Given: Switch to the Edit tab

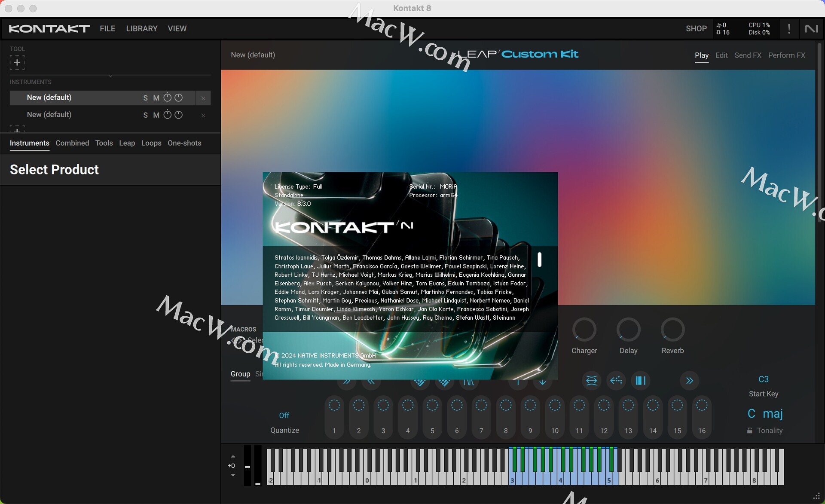Looking at the screenshot, I should [x=721, y=55].
